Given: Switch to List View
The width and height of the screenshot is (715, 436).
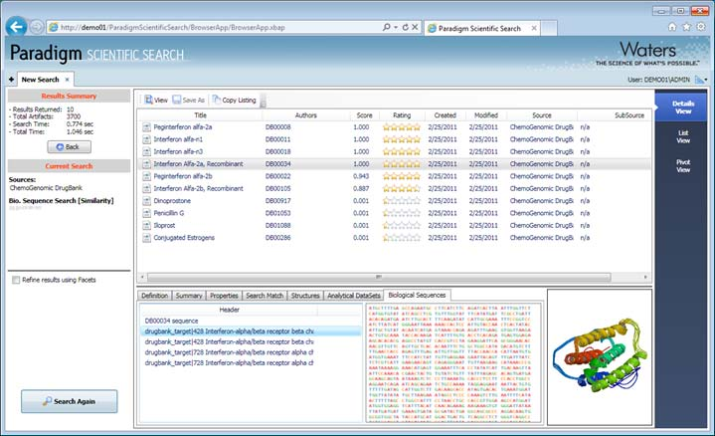Looking at the screenshot, I should (x=683, y=137).
